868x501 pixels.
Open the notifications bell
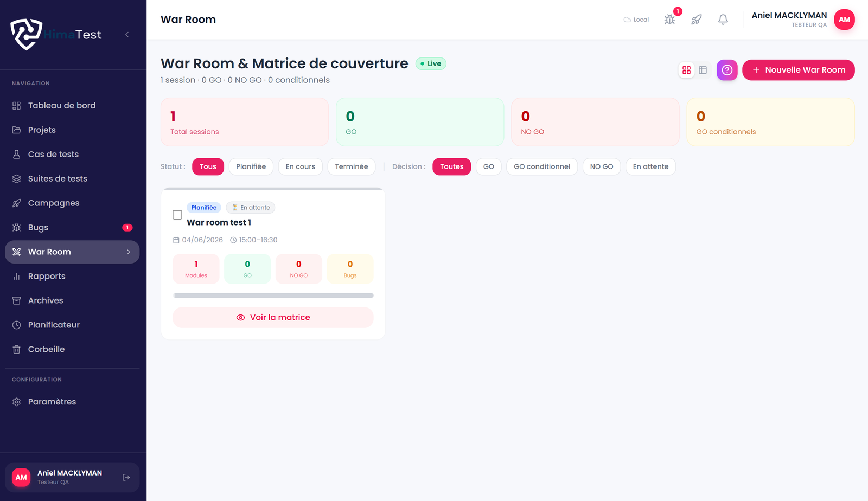[x=723, y=20]
